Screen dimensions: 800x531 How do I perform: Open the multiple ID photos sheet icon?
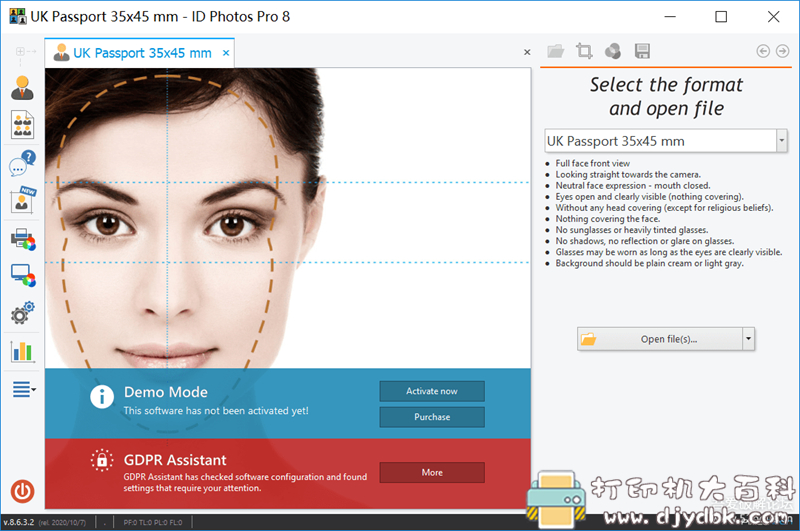click(22, 124)
